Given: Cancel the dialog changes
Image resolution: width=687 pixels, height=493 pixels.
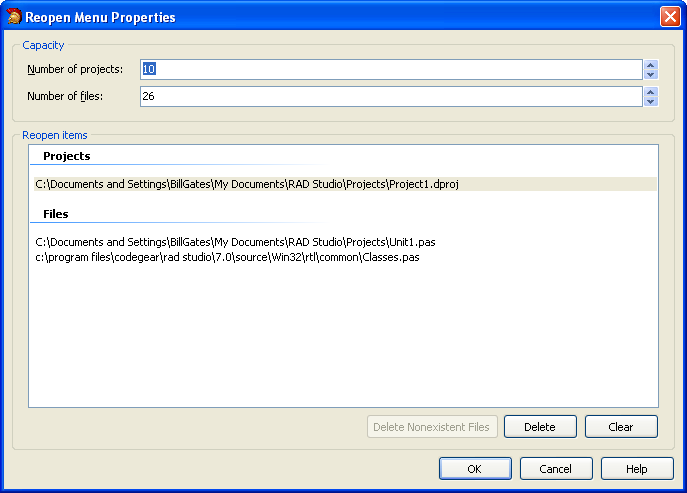Looking at the screenshot, I should pyautogui.click(x=556, y=469).
